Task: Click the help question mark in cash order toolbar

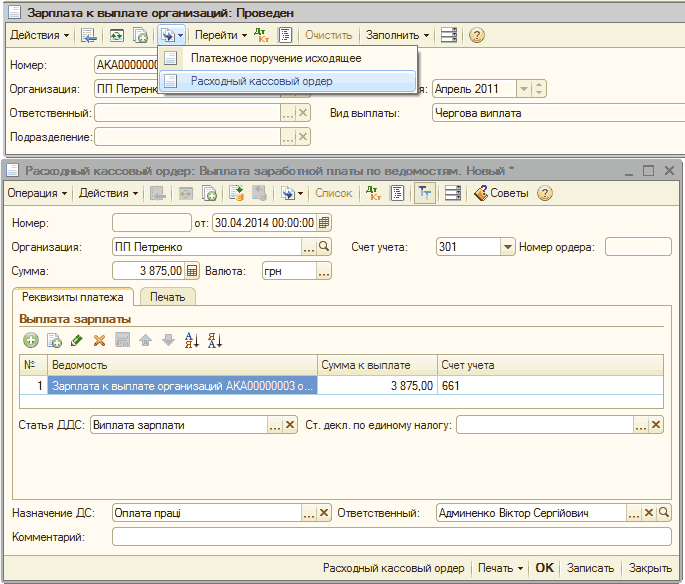Action: [x=544, y=193]
